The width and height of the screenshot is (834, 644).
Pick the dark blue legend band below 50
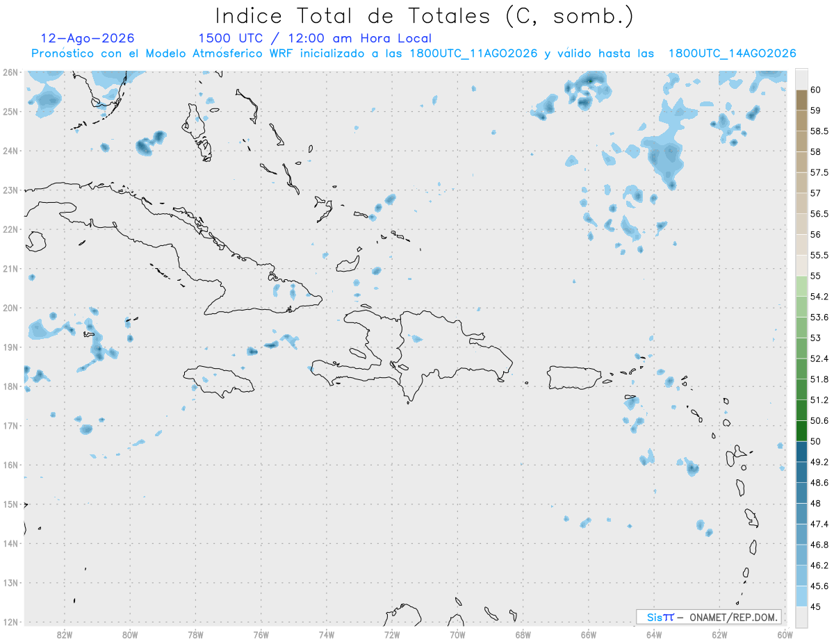pos(801,452)
